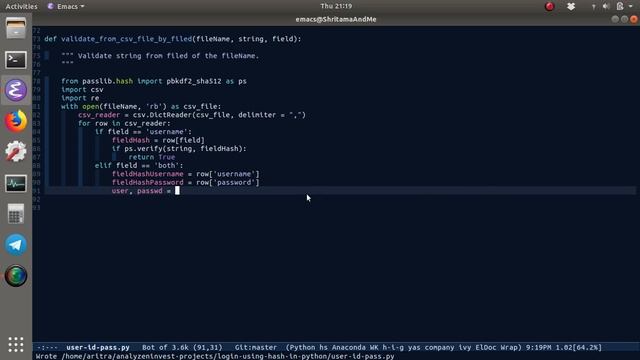Show Applications grid button
The width and height of the screenshot is (640, 360).
[x=16, y=344]
